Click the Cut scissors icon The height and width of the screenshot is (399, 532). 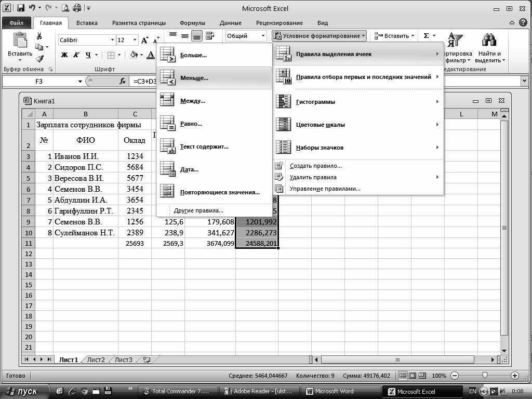(39, 36)
